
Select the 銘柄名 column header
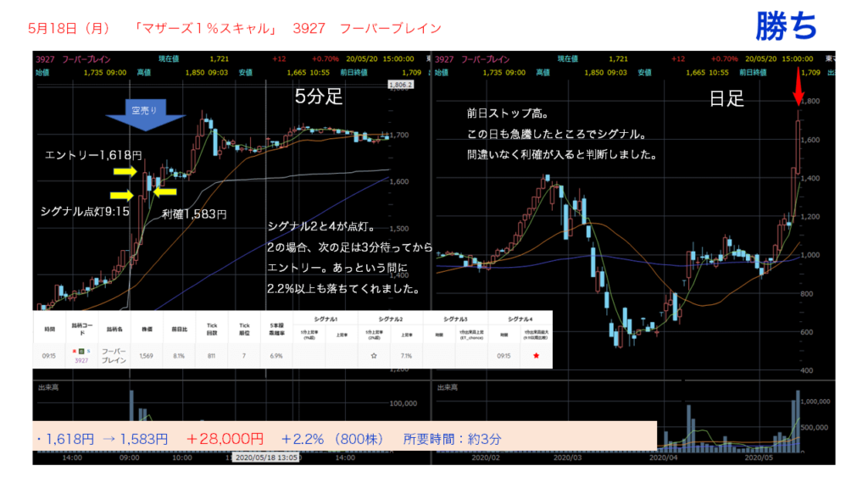(114, 330)
